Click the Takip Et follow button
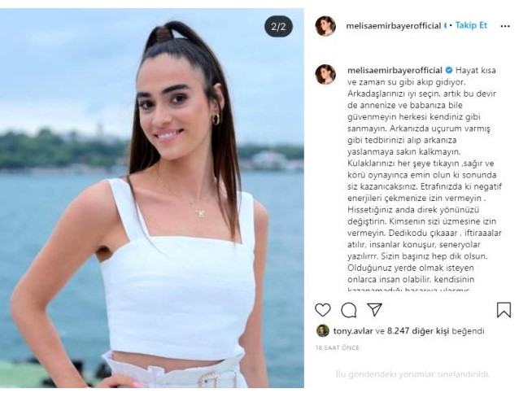Screen dimensions: 532x393 point(471,25)
